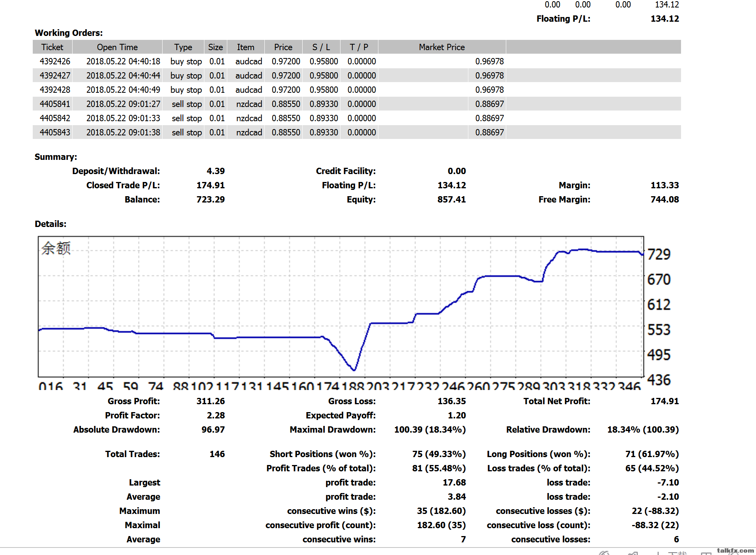
Task: Click the Deposit/Withdrawal value 4.39
Action: point(215,171)
